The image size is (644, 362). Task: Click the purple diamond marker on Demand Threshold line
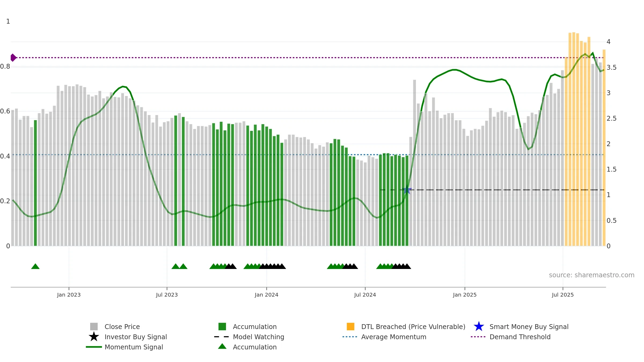[x=13, y=58]
